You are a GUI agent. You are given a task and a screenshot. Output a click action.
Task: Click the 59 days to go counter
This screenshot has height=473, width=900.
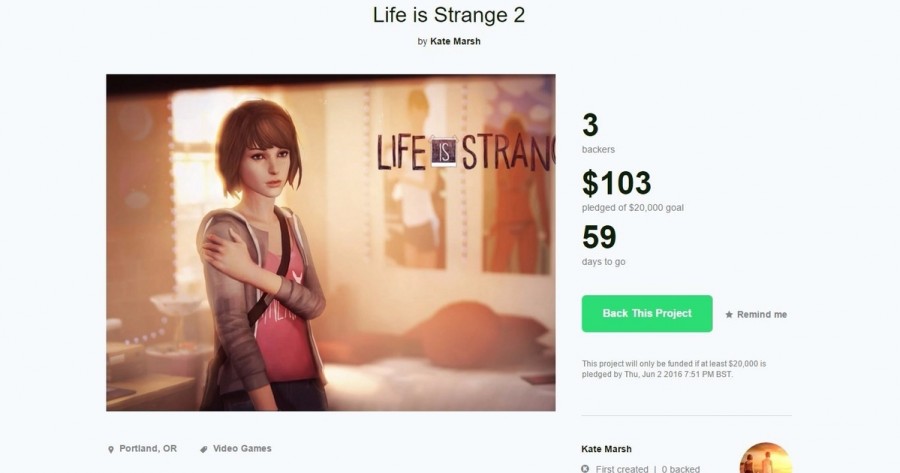[599, 237]
